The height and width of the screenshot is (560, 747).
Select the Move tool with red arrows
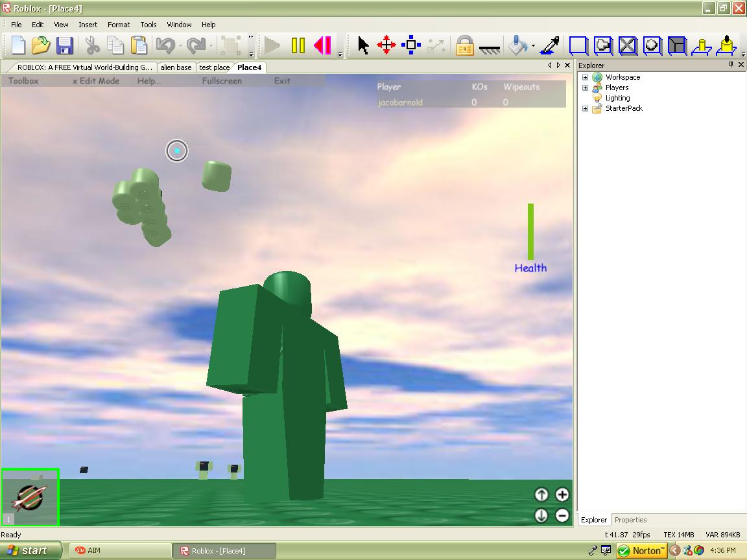click(386, 45)
